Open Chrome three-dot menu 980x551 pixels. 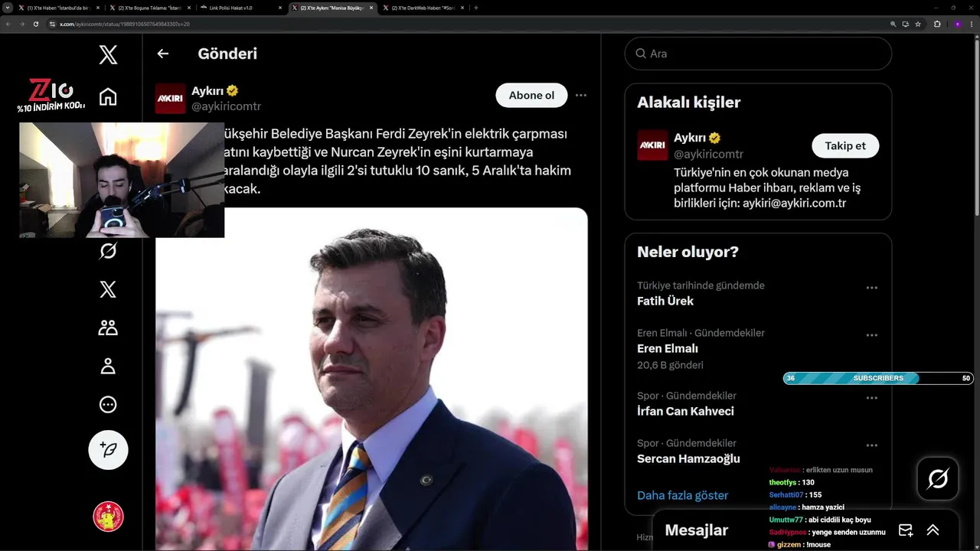(x=971, y=24)
